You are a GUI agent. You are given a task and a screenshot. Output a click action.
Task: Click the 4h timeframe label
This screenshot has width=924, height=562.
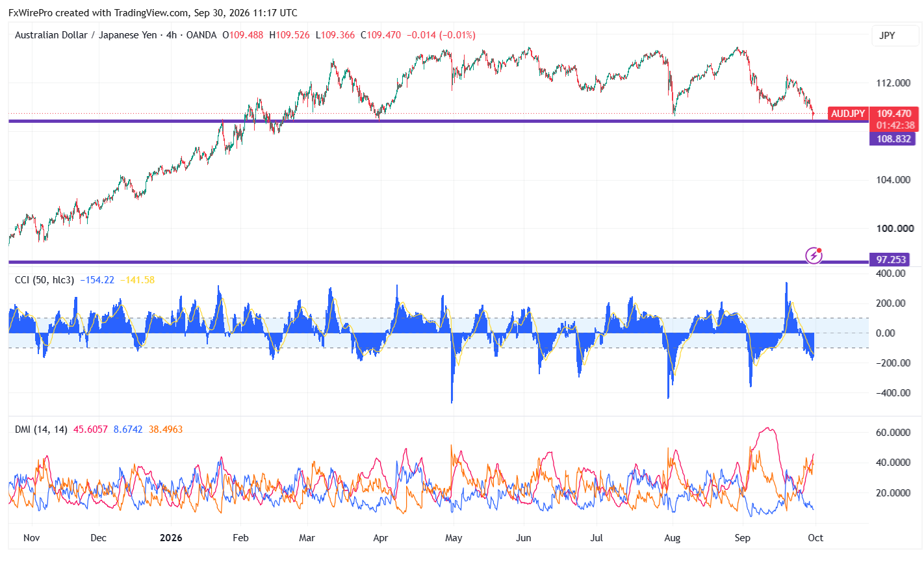tap(172, 35)
